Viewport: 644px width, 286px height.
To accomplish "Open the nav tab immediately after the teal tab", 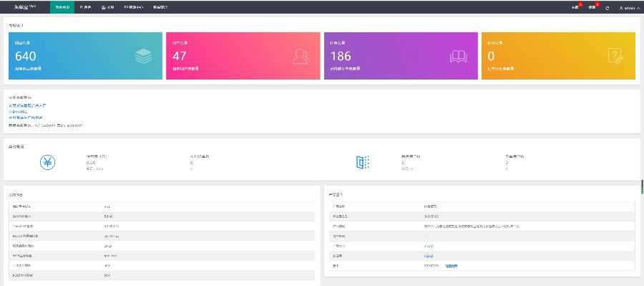I will click(x=85, y=7).
